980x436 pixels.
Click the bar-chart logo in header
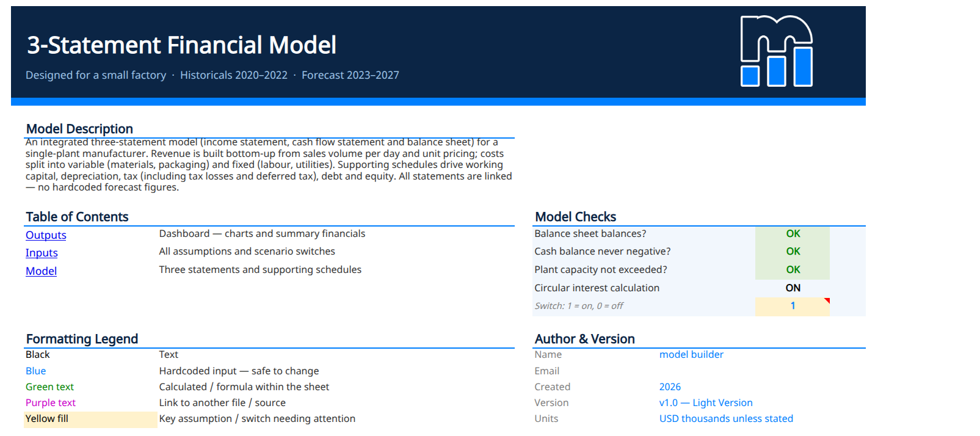[x=776, y=51]
